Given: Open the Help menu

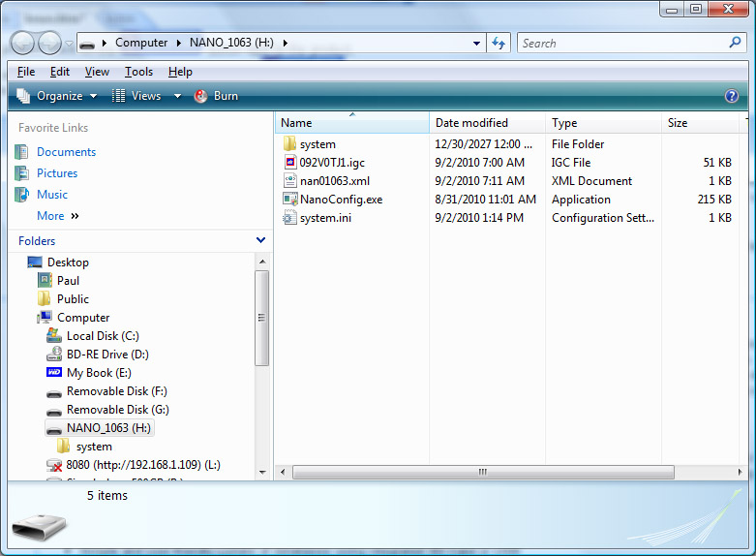Looking at the screenshot, I should [x=180, y=72].
